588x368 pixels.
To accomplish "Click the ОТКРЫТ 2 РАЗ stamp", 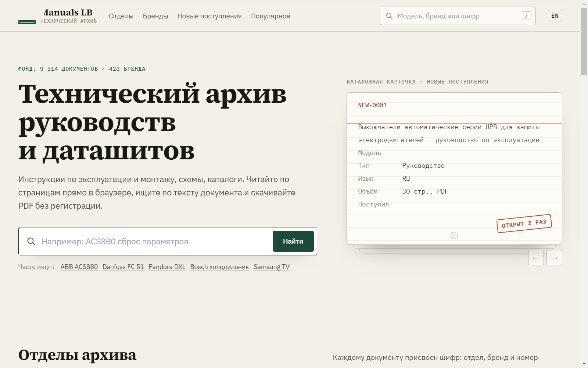I will tap(524, 223).
